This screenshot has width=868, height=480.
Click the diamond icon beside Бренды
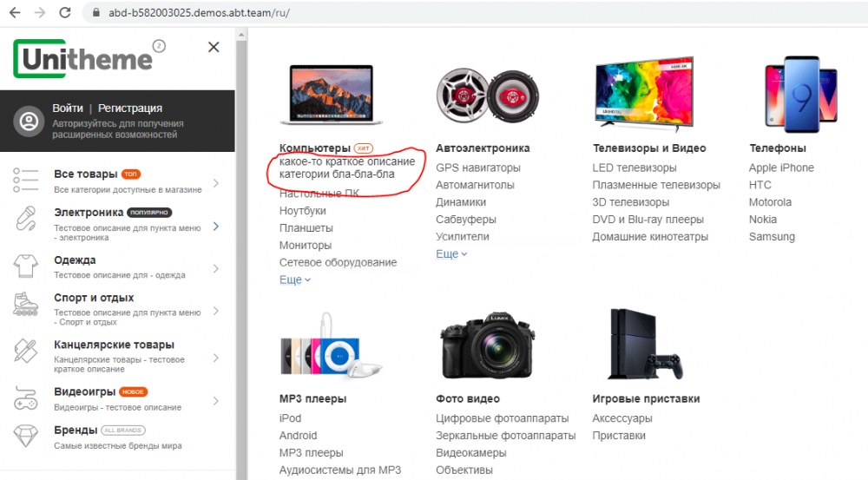point(27,436)
